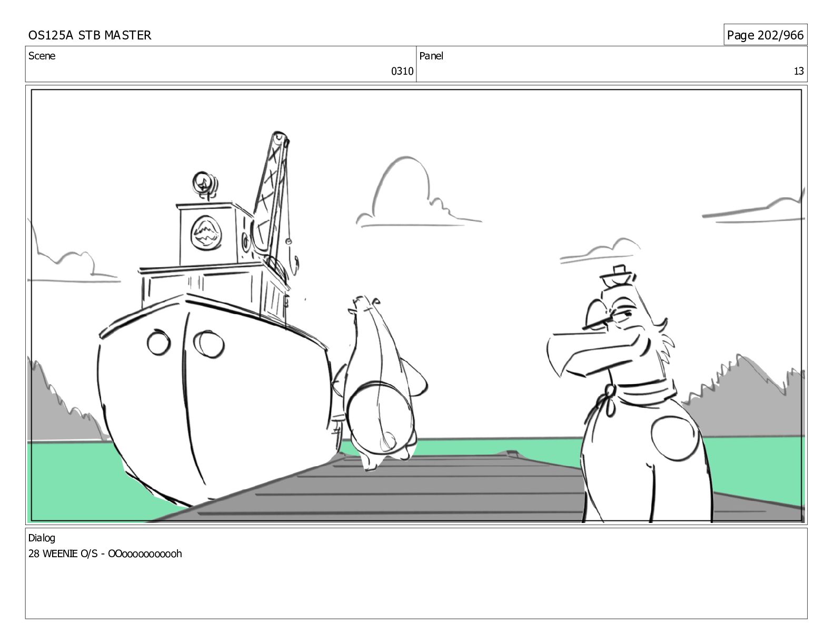
Task: Click the storyboard panel drawing
Action: coord(416,305)
